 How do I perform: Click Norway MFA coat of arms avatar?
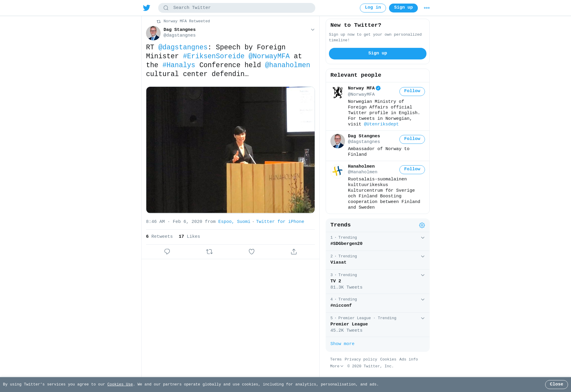click(x=338, y=92)
